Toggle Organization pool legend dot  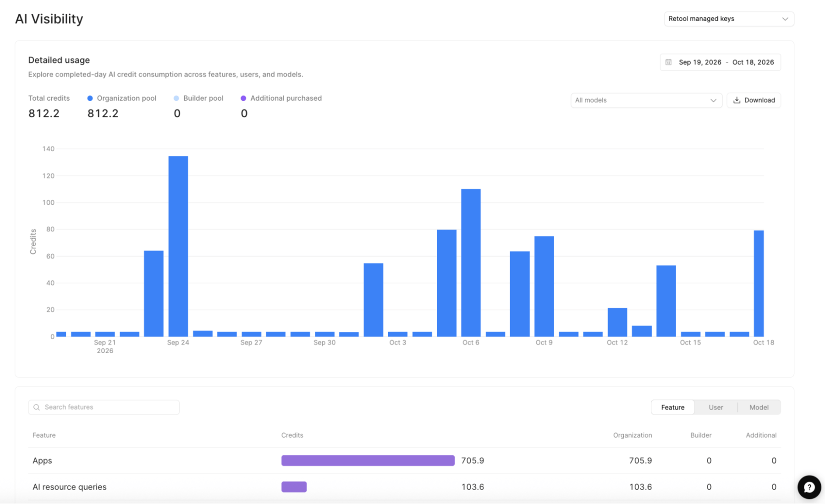(90, 99)
